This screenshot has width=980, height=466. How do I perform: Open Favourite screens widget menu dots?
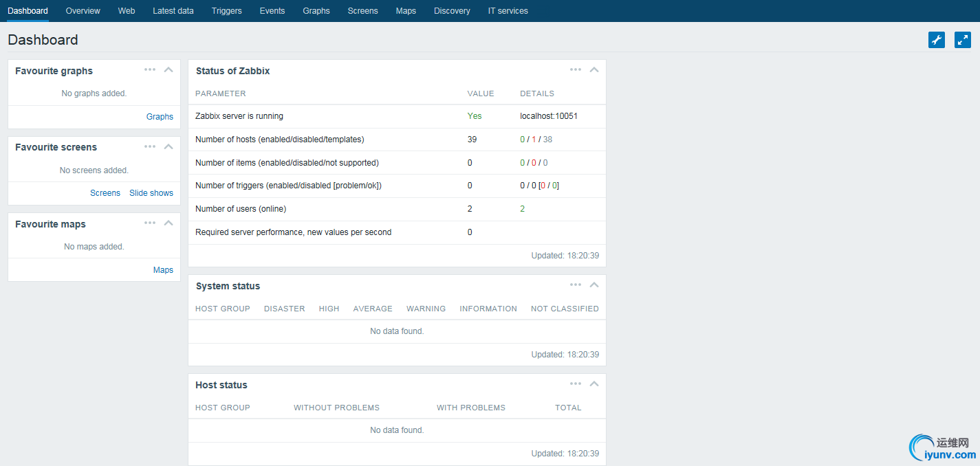coord(150,146)
